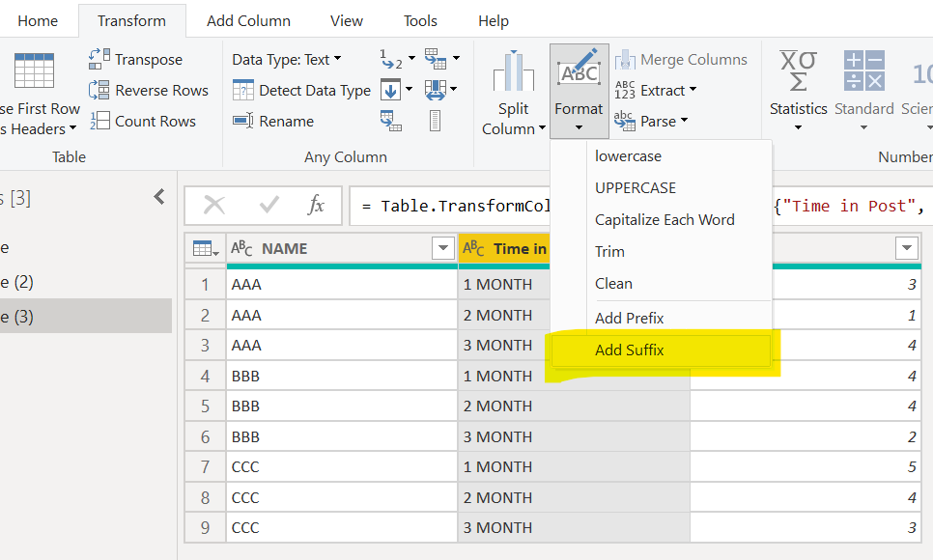
Task: Select the NAME column header
Action: pos(342,248)
